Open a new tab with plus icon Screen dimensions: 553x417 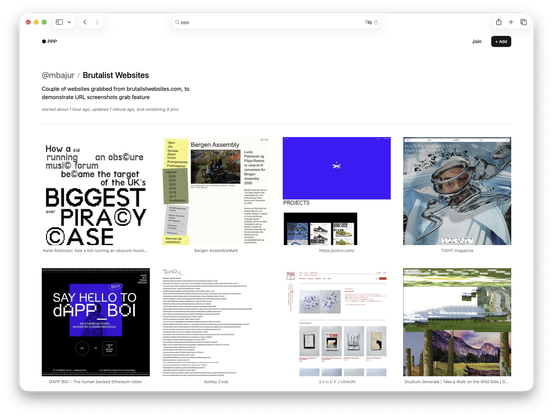click(511, 22)
